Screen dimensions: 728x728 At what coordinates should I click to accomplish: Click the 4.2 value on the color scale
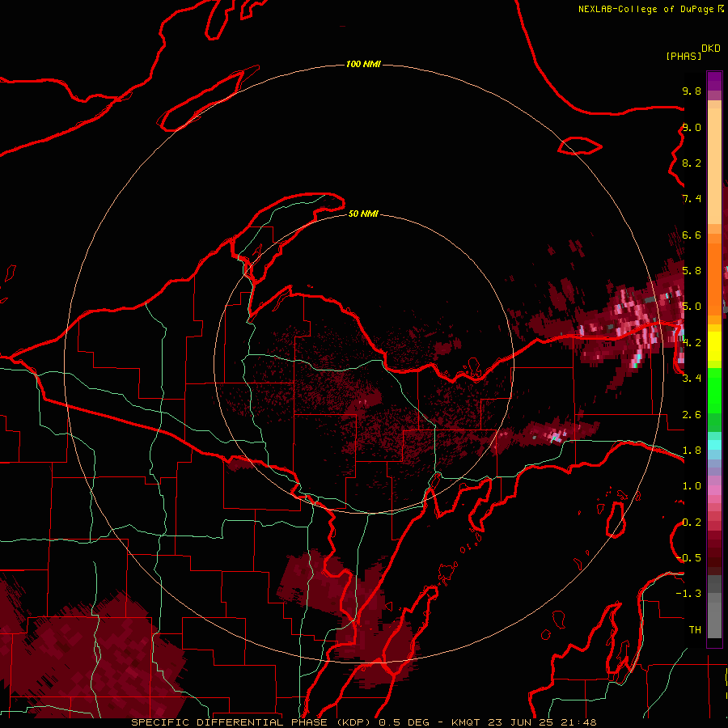point(692,342)
